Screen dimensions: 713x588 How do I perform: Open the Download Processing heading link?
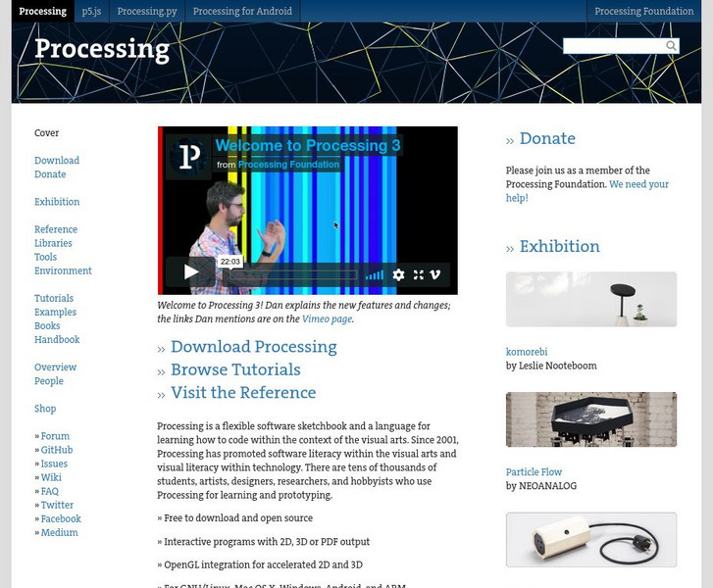[x=254, y=347]
